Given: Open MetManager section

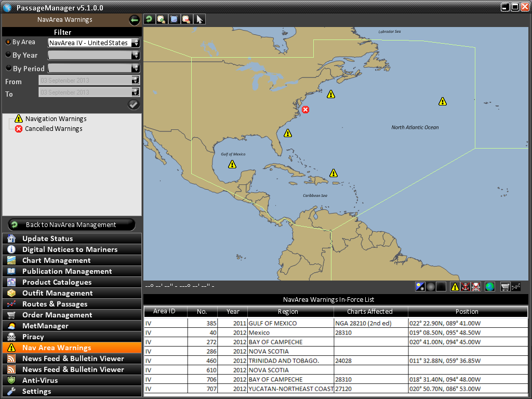Looking at the screenshot, I should click(x=72, y=326).
